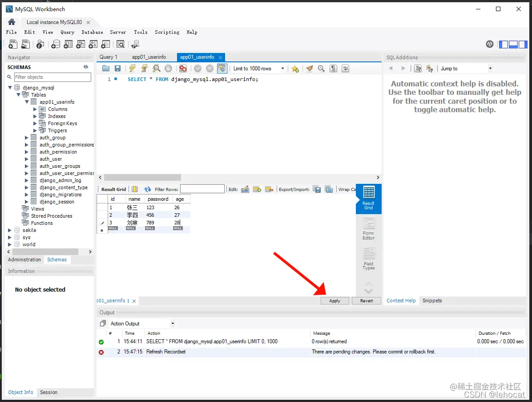This screenshot has width=532, height=402.
Task: Open inspector for selected object icon
Action: [x=40, y=44]
